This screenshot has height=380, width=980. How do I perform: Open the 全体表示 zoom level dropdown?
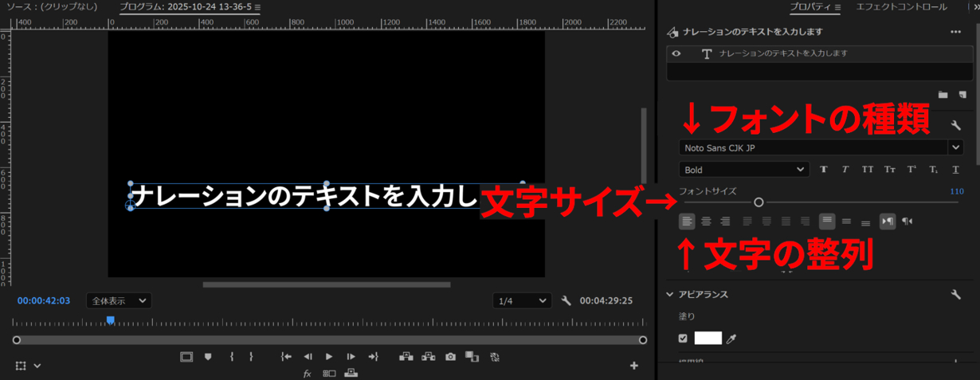click(119, 300)
